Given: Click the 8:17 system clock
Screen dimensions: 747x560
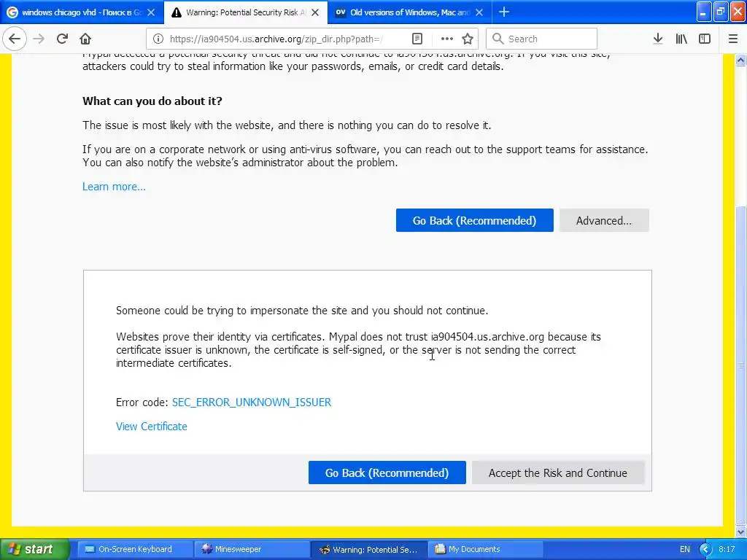Looking at the screenshot, I should (x=727, y=550).
